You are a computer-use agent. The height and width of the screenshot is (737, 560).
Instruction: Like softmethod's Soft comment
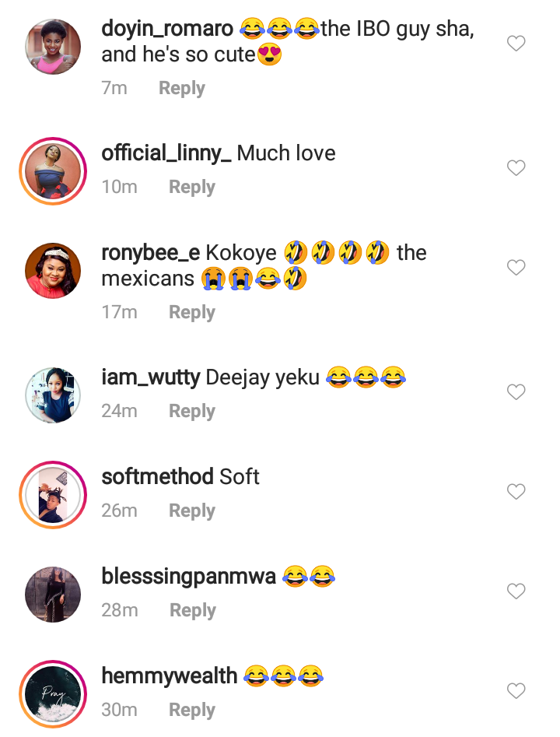516,492
